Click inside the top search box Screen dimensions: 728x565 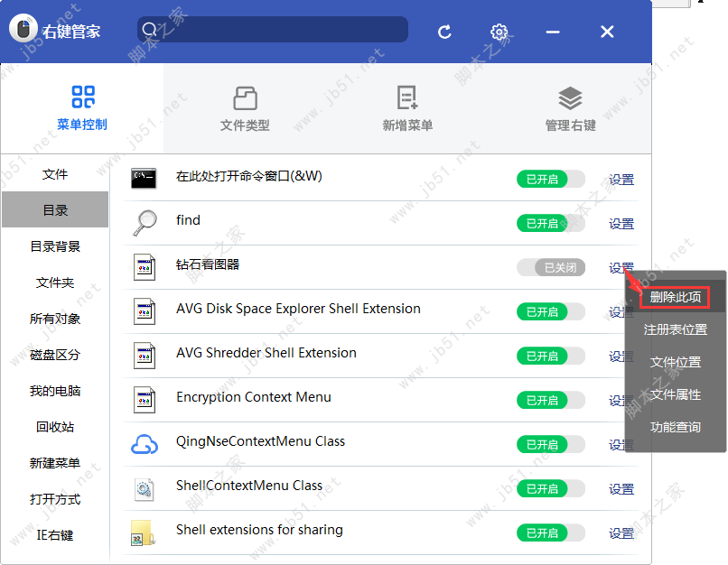[x=271, y=29]
